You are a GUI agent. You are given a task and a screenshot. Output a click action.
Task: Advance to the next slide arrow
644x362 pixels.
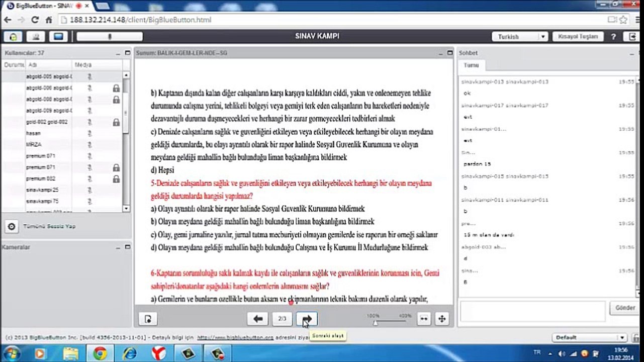tap(307, 319)
